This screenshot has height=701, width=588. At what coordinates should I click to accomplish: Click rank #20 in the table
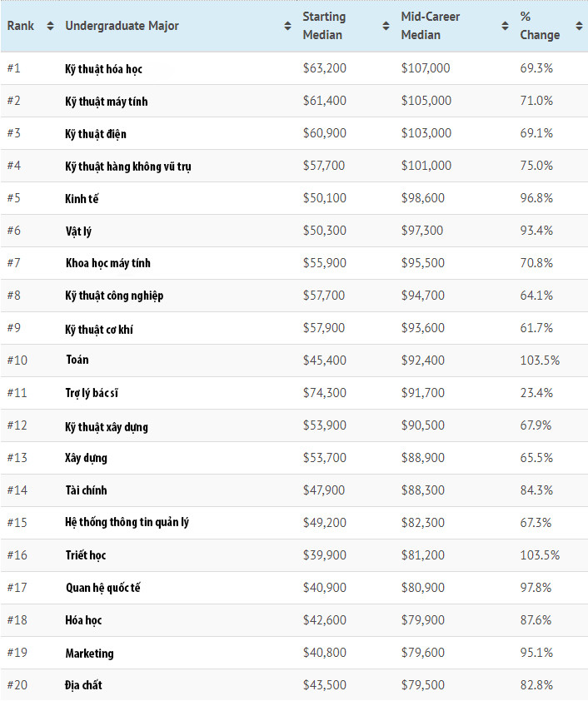point(17,685)
